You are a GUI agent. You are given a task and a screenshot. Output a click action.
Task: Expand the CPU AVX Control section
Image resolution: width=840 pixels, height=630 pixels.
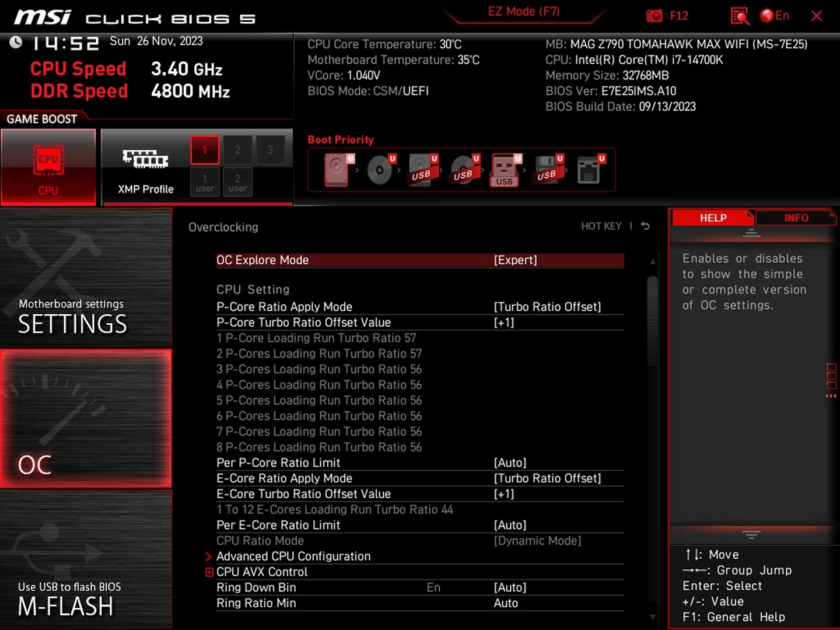point(262,572)
